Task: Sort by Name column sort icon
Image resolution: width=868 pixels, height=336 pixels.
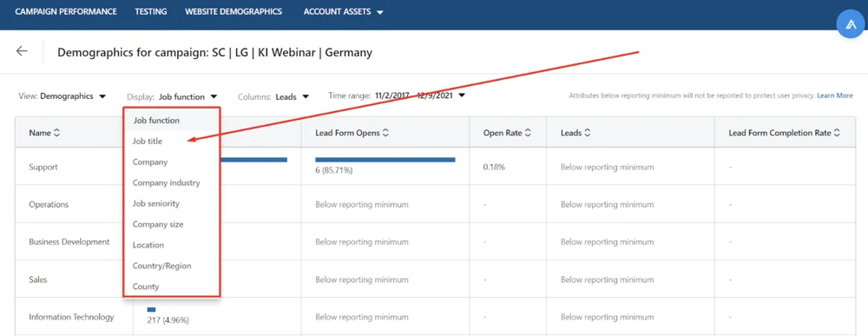Action: click(x=56, y=133)
